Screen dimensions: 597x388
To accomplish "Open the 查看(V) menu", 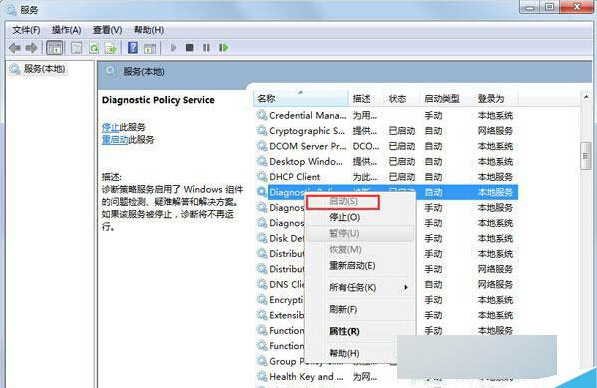I will (108, 30).
